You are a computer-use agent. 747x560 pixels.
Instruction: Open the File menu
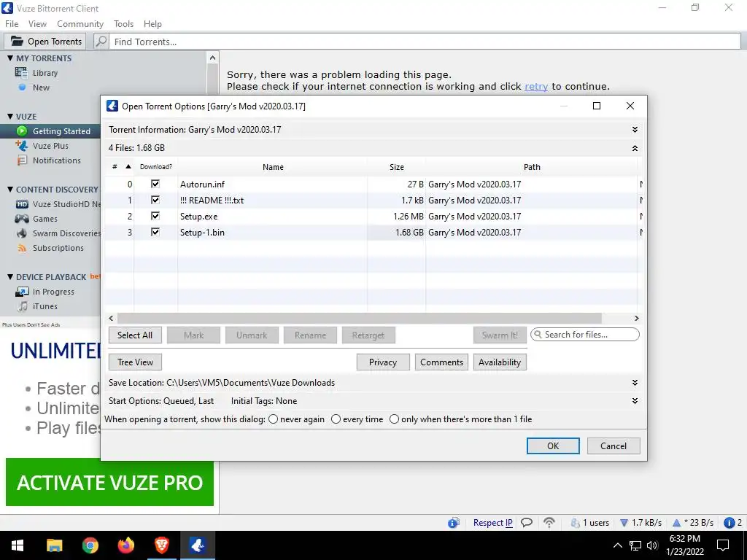point(12,24)
